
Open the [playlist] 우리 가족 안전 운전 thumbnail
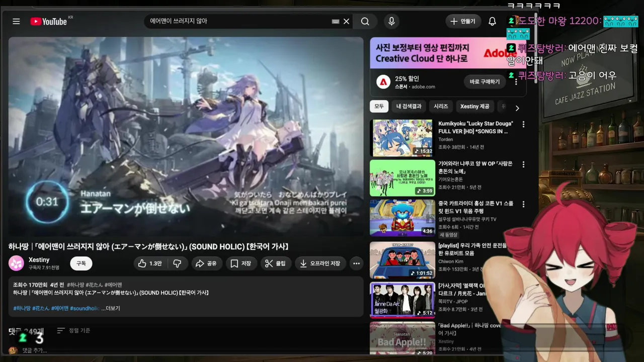[402, 260]
